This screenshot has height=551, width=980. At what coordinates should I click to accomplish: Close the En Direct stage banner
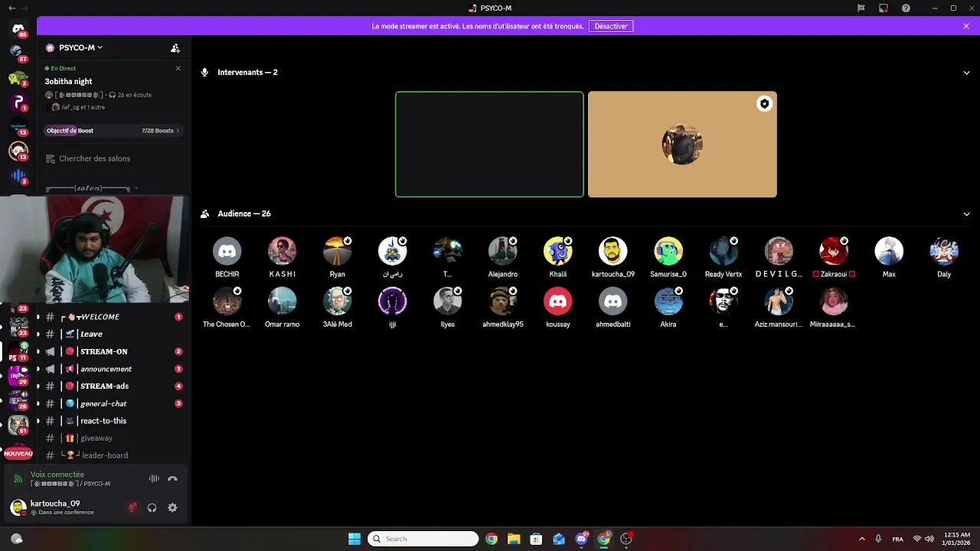178,68
